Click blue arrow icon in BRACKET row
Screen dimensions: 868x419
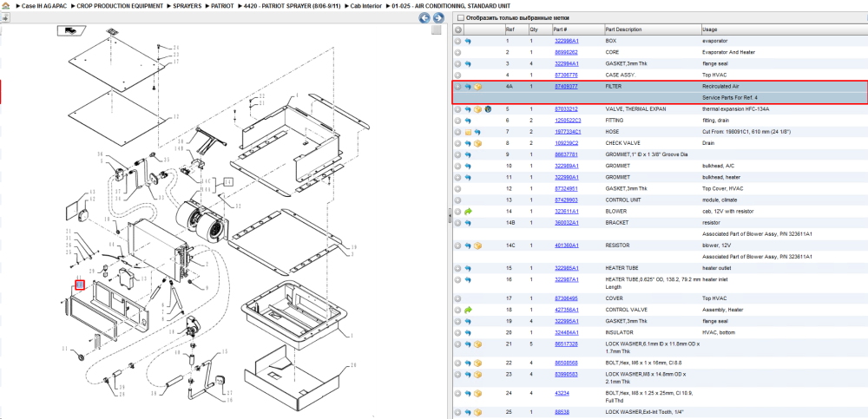point(468,222)
